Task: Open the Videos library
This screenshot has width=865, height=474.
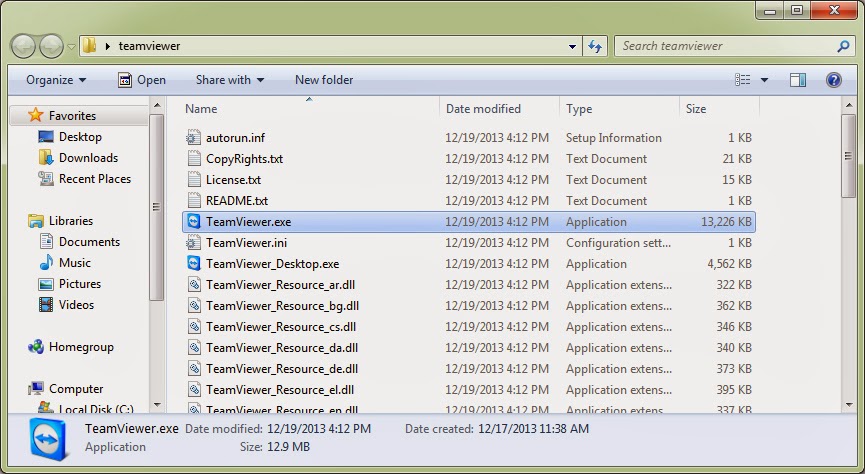Action: tap(76, 304)
